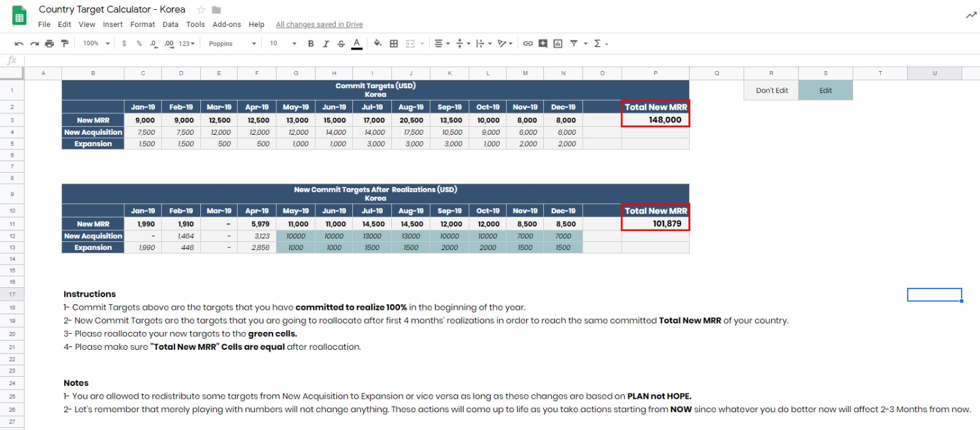Viewport: 980px width, 430px height.
Task: Insert a link using the toolbar
Action: (x=527, y=43)
